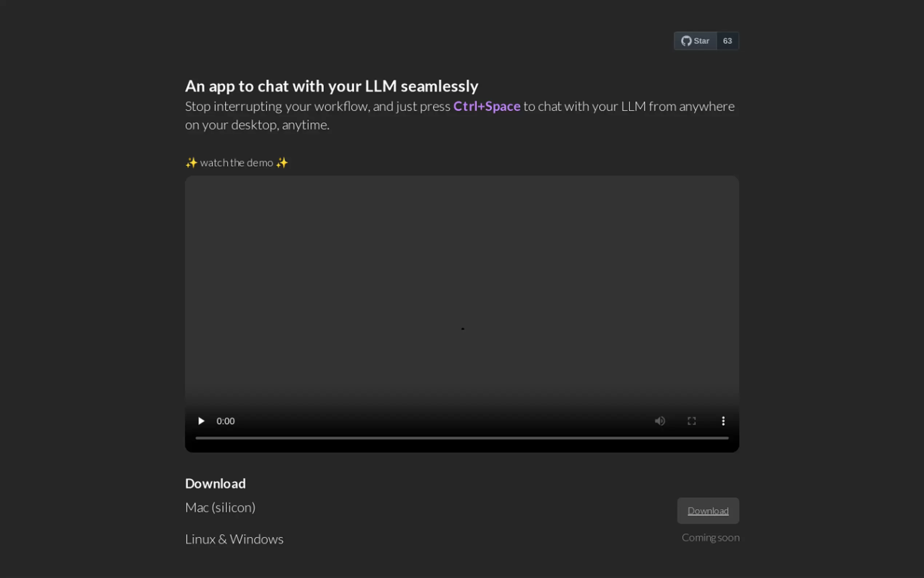The image size is (924, 578).
Task: Play the demo video
Action: 201,421
